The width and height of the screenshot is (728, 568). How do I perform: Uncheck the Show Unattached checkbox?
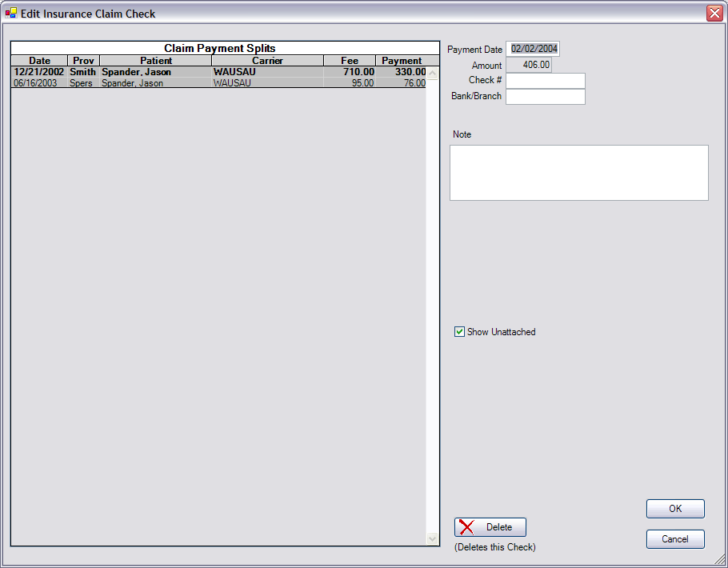tap(459, 332)
